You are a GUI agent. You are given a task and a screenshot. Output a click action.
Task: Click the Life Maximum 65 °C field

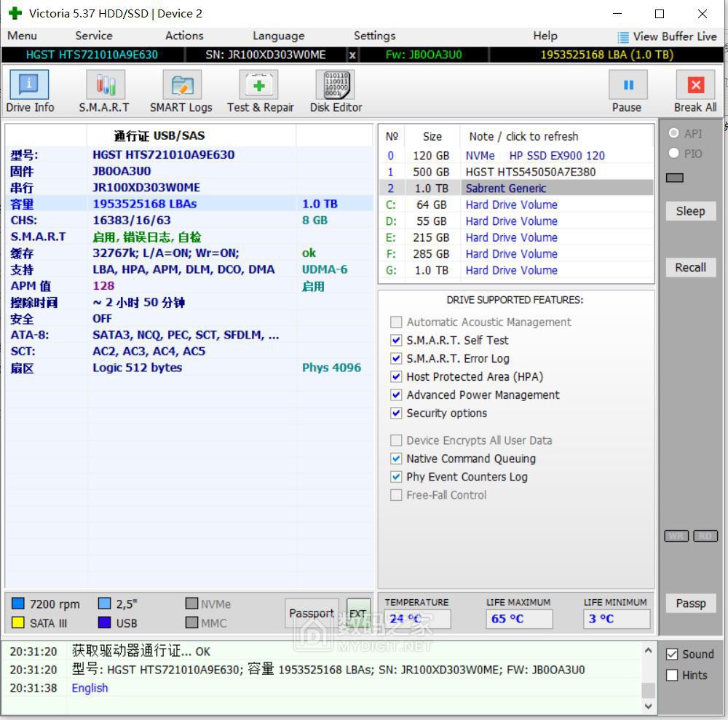[x=519, y=619]
